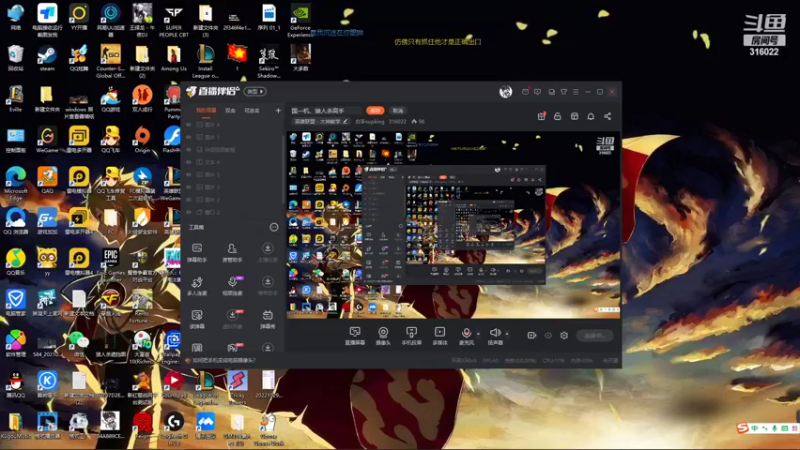Image resolution: width=800 pixels, height=450 pixels.
Task: Switch to the second scene tab
Action: (x=231, y=111)
